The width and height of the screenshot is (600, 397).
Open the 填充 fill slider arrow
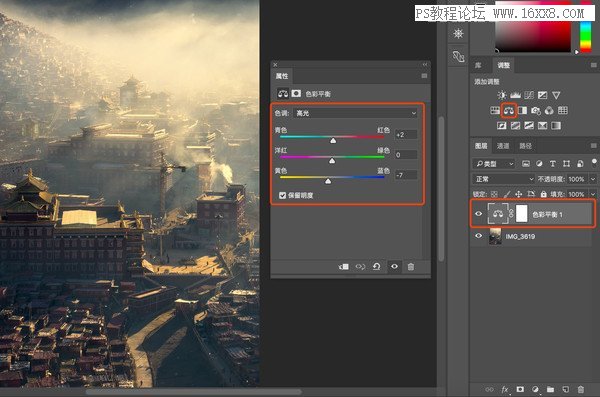pyautogui.click(x=593, y=194)
